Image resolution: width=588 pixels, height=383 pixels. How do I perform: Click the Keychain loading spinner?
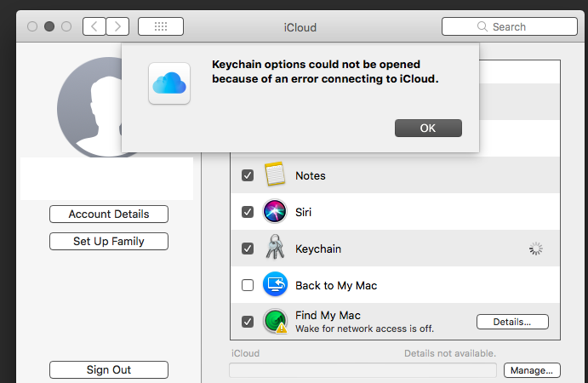pos(536,249)
